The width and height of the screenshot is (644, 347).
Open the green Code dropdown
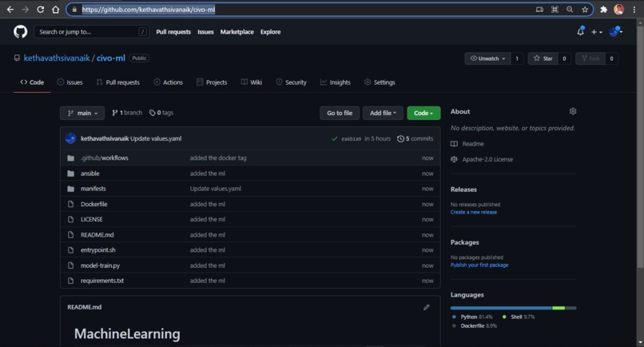click(423, 113)
